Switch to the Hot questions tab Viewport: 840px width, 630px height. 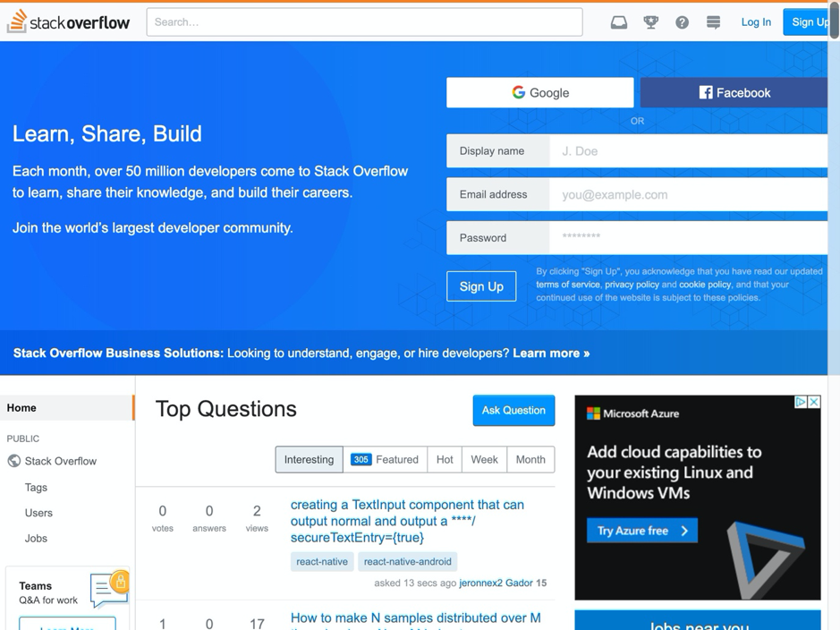click(444, 459)
